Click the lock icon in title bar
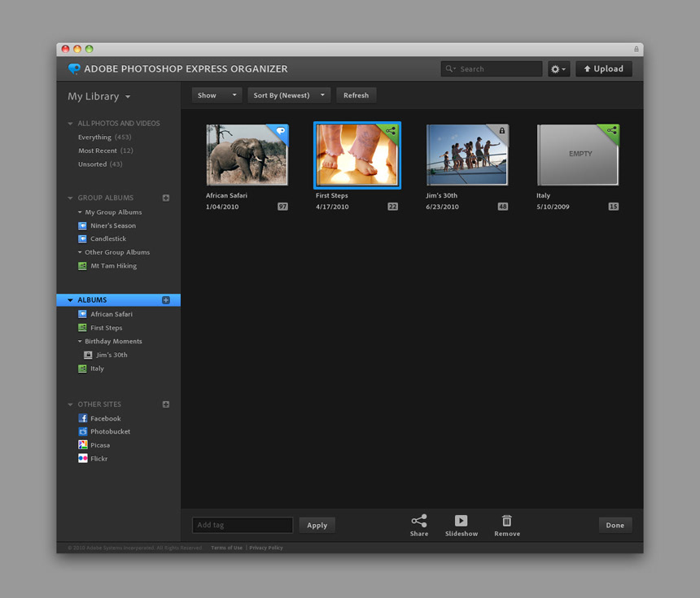 click(x=637, y=49)
